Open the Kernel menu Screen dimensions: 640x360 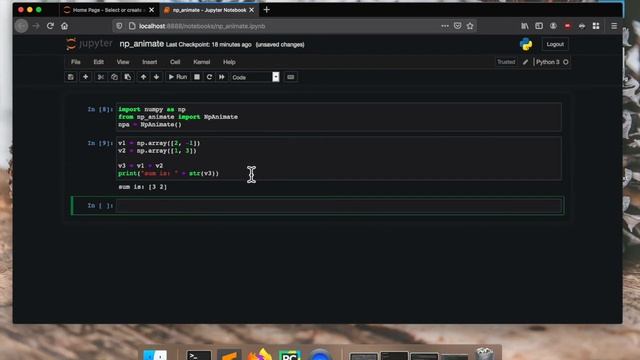tap(202, 62)
